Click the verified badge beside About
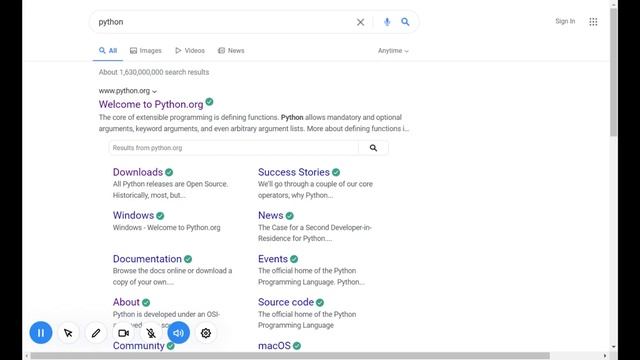 click(x=146, y=302)
